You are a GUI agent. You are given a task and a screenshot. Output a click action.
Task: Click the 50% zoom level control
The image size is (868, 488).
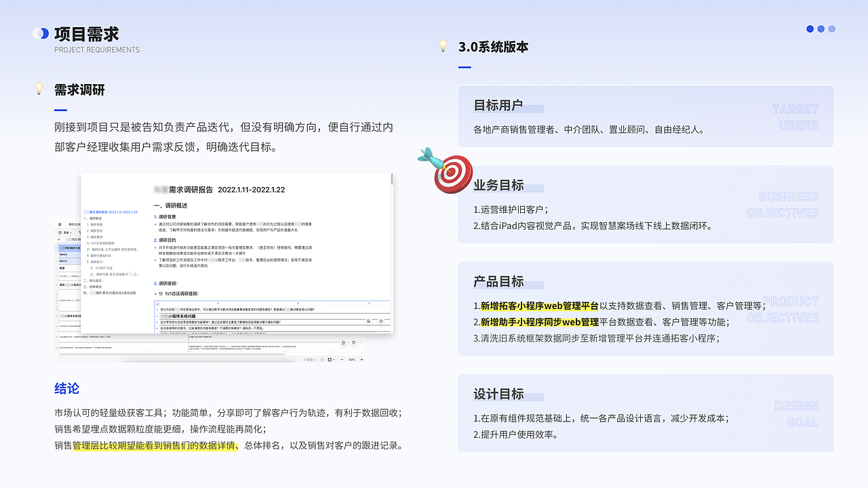click(351, 360)
